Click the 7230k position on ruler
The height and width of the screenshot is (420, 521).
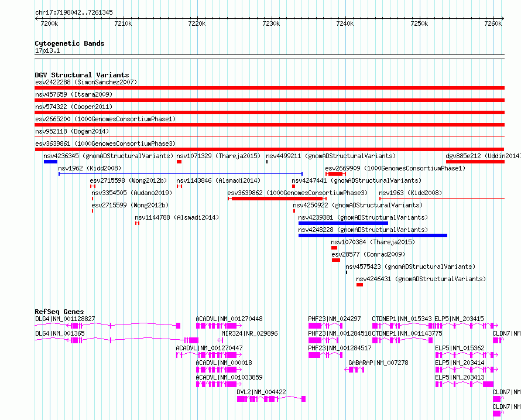point(271,23)
